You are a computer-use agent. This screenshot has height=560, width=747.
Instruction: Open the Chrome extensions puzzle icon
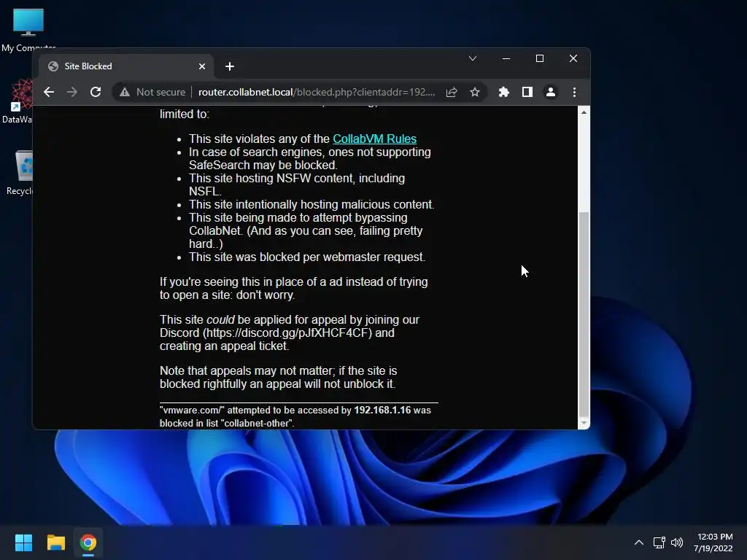(503, 92)
